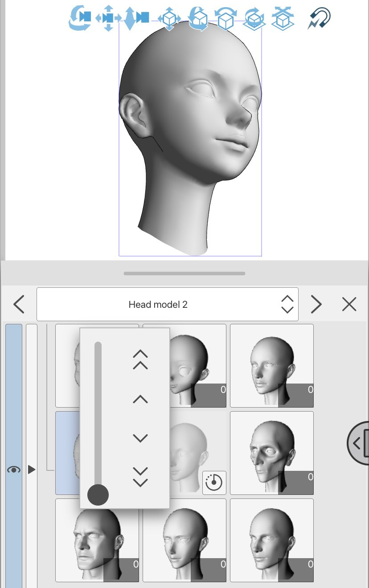Select the rotate camera manipulator icon
Screen dimensions: 369x588
click(x=80, y=18)
